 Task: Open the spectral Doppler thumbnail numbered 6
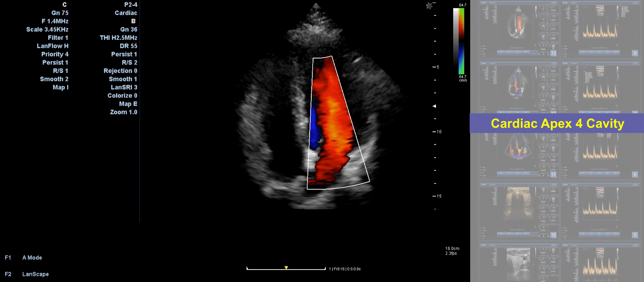coord(601,156)
